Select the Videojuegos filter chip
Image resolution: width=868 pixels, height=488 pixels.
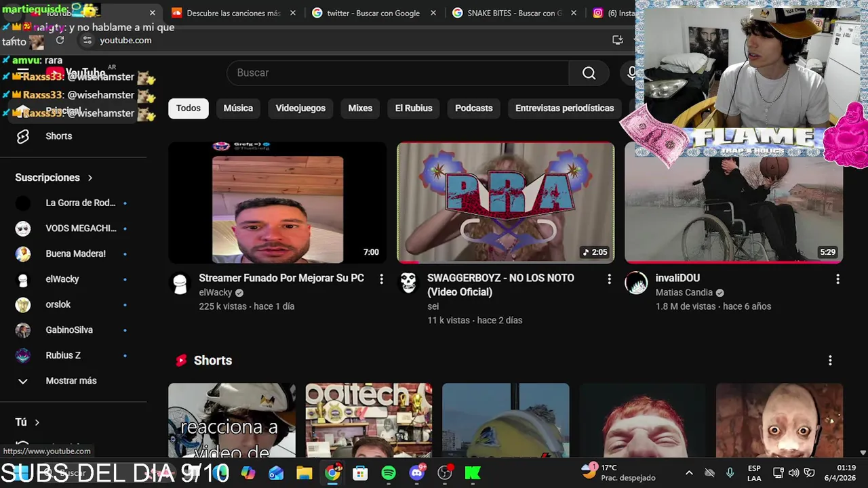click(300, 108)
